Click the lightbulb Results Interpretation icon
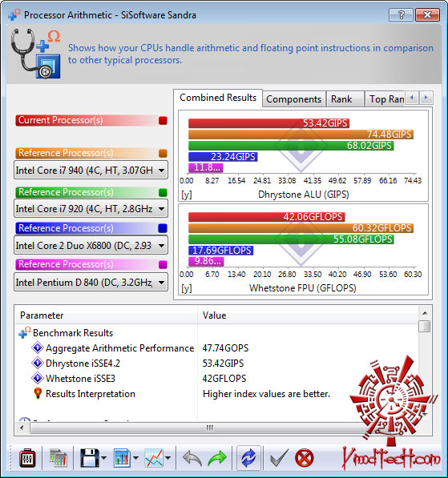 point(38,393)
